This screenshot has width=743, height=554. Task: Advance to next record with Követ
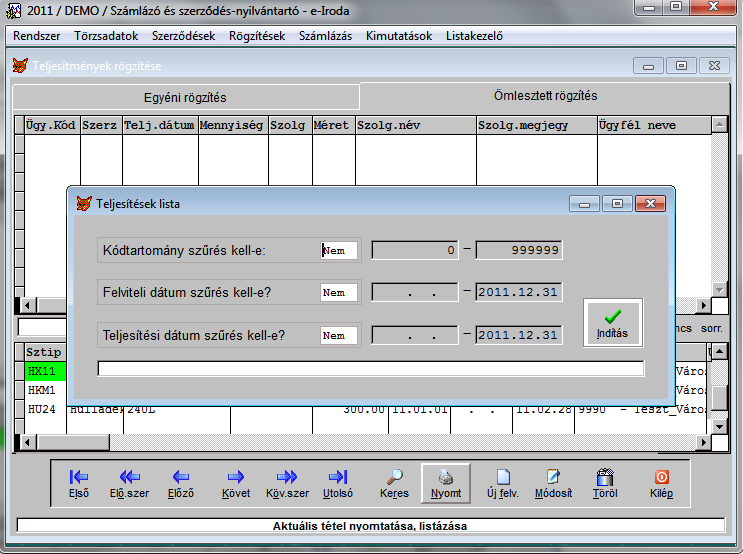tap(236, 484)
